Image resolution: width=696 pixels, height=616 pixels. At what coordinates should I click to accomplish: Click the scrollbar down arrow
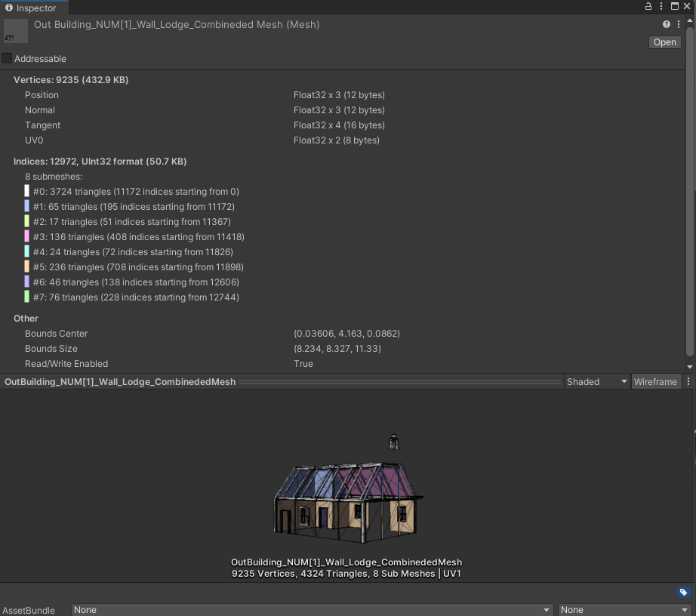pos(690,367)
